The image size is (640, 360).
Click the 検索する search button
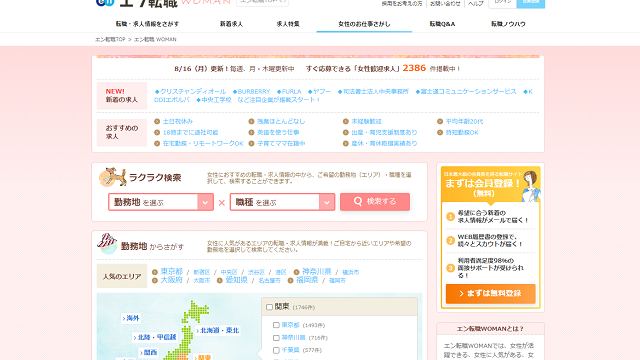pyautogui.click(x=375, y=202)
